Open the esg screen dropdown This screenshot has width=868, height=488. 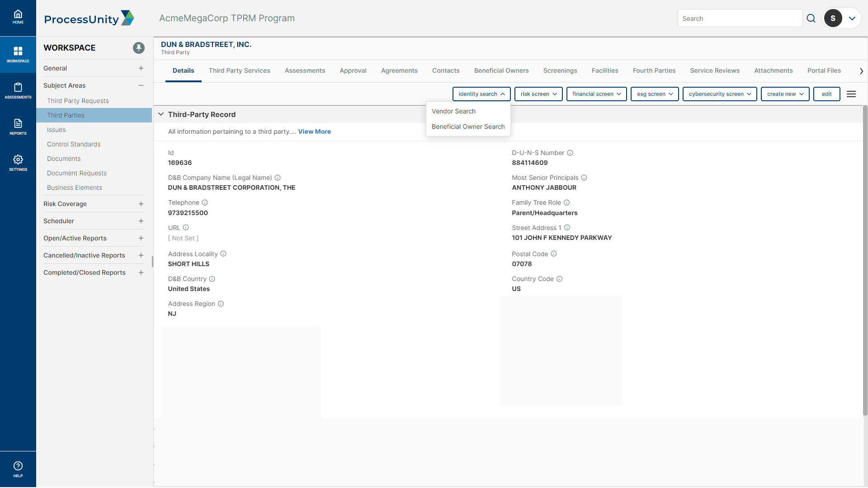[655, 94]
